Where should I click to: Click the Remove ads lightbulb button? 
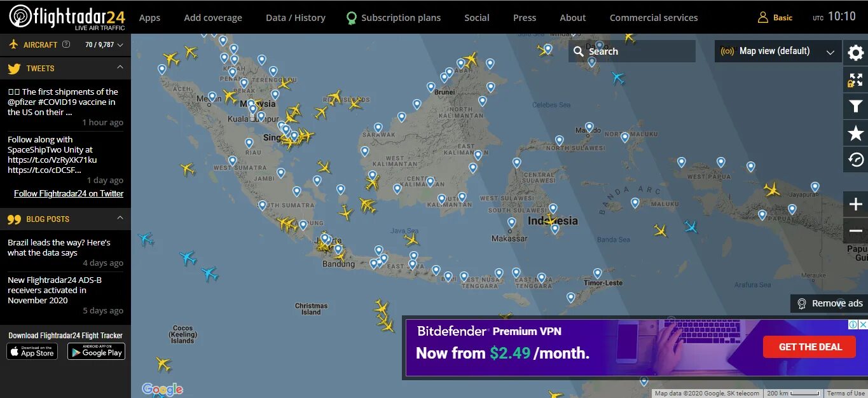[x=829, y=303]
